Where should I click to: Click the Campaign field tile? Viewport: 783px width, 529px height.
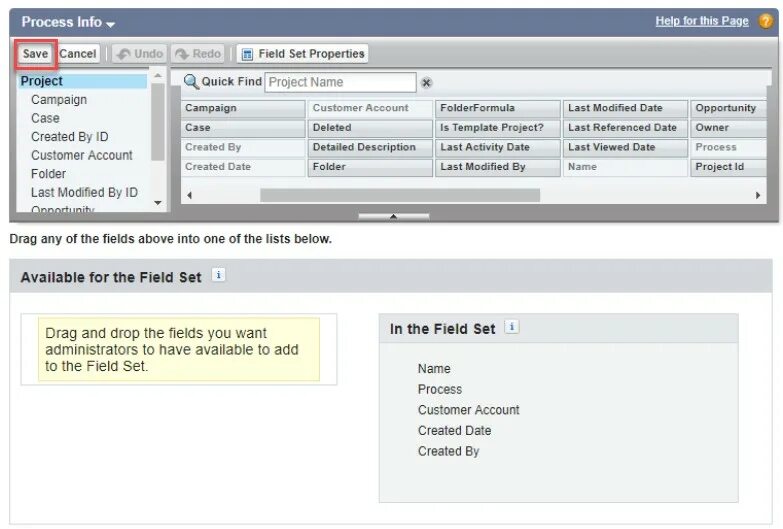pyautogui.click(x=243, y=108)
